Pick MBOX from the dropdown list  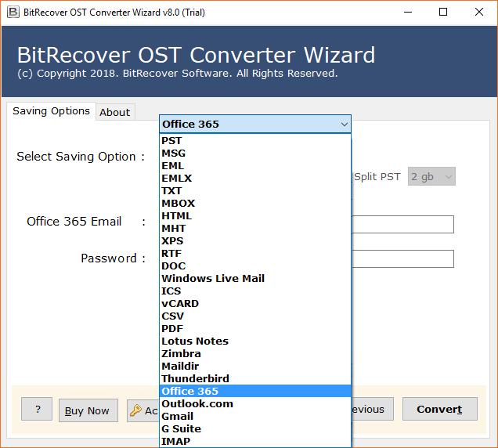[255, 204]
